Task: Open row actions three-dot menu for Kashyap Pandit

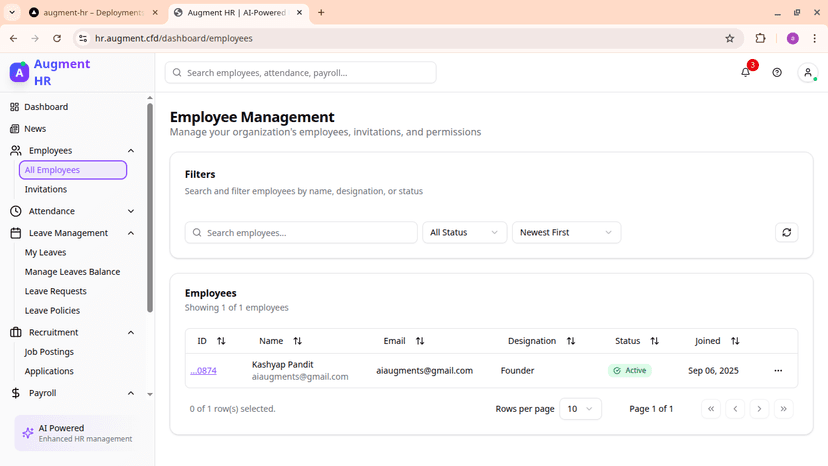Action: 778,370
